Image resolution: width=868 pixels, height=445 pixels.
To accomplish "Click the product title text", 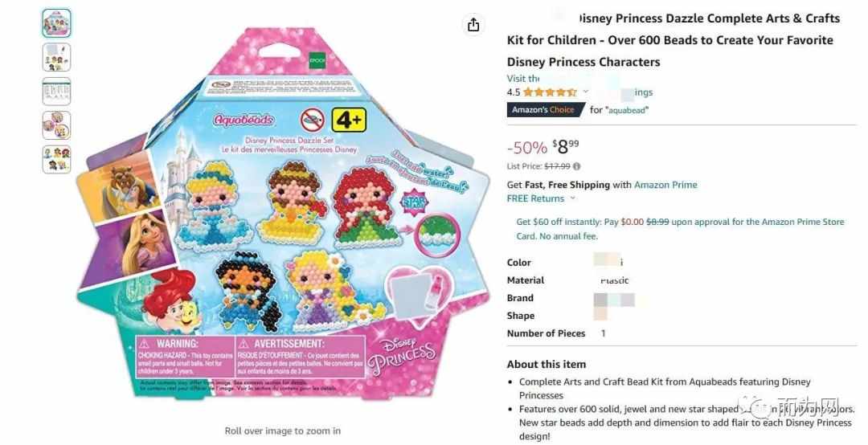I will (674, 40).
